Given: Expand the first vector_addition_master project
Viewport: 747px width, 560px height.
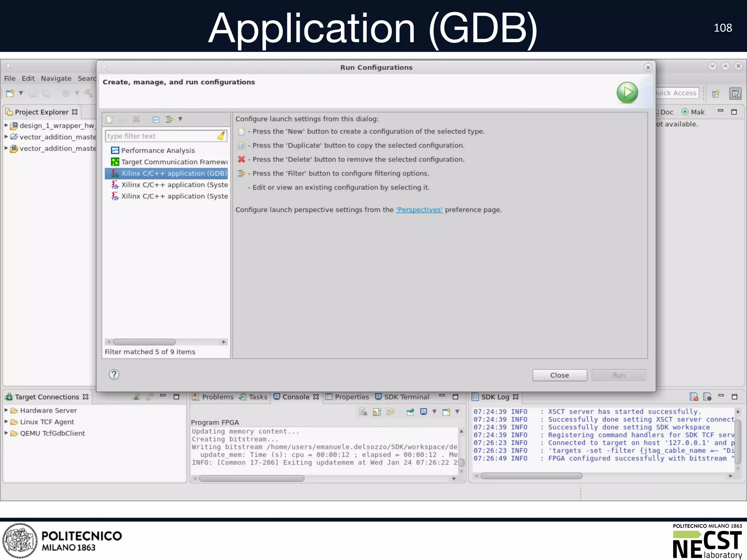Looking at the screenshot, I should click(6, 137).
